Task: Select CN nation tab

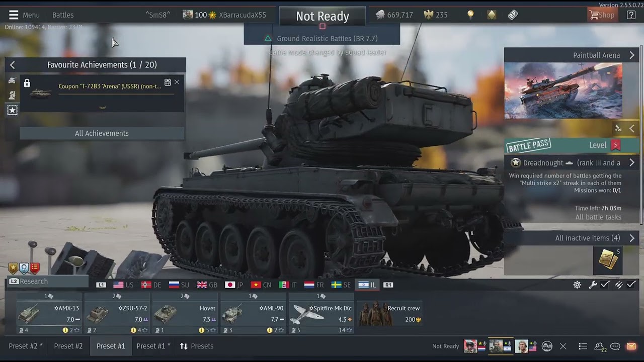Action: [x=262, y=285]
